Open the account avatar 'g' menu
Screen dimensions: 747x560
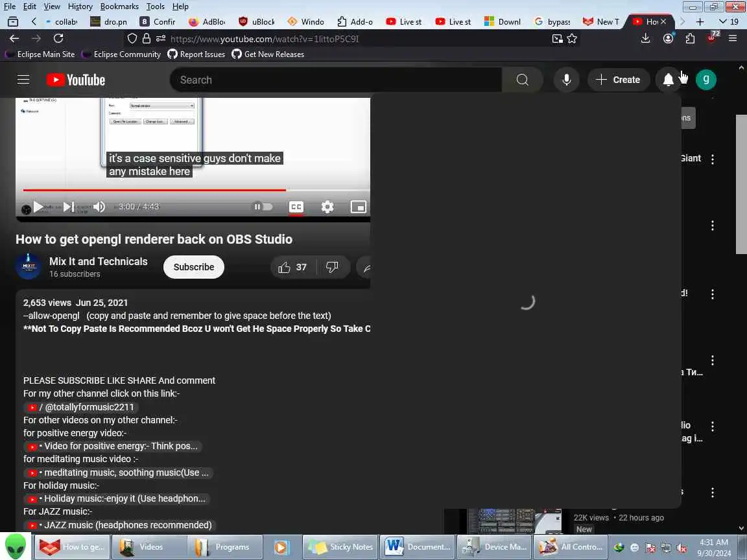(x=705, y=80)
